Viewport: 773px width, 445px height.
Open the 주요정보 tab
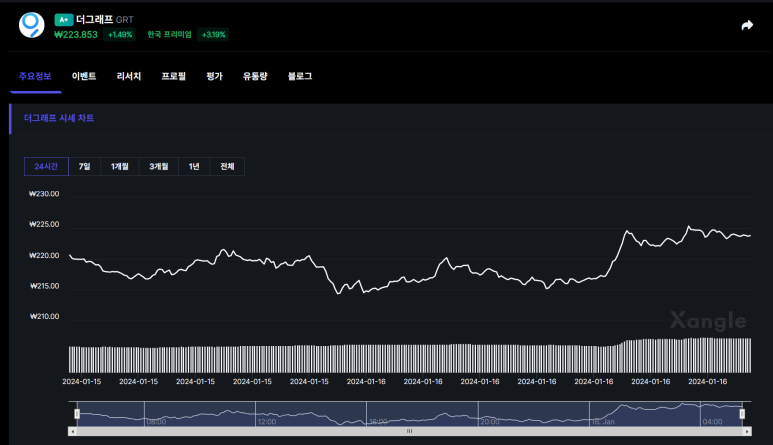35,76
